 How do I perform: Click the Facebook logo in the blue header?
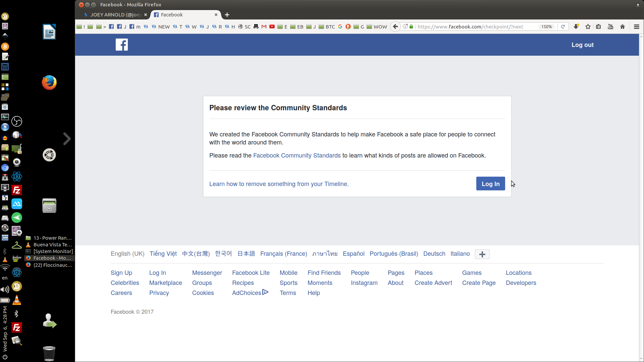pos(122,45)
